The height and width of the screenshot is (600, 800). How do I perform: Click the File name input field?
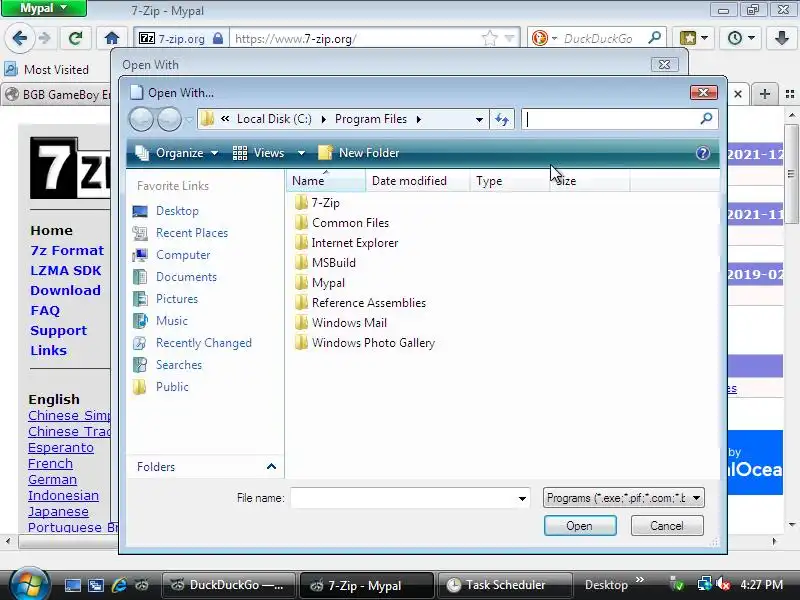(403, 498)
